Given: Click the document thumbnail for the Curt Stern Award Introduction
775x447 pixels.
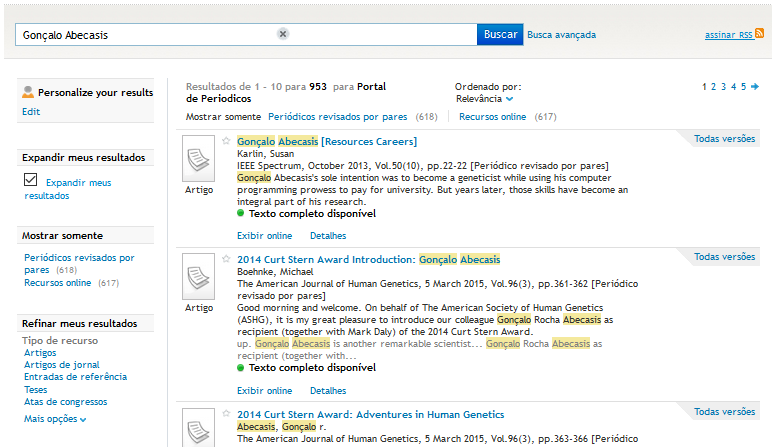Looking at the screenshot, I should [198, 276].
